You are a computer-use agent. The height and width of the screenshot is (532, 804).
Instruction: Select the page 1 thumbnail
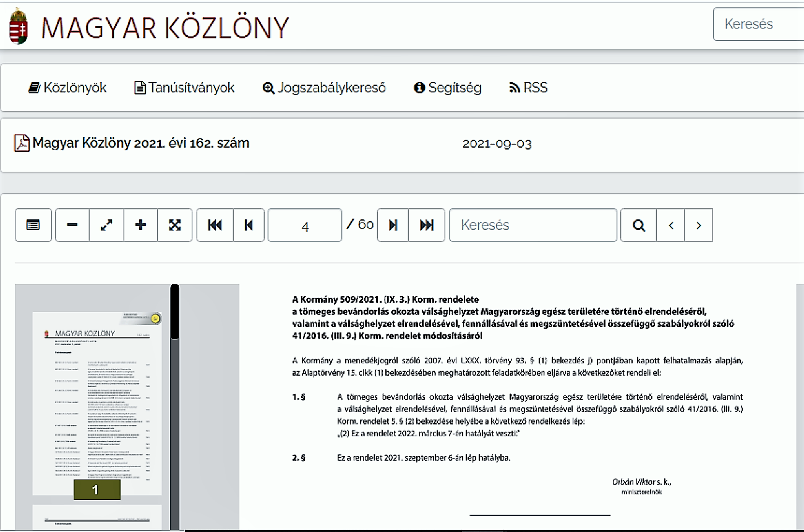click(96, 403)
